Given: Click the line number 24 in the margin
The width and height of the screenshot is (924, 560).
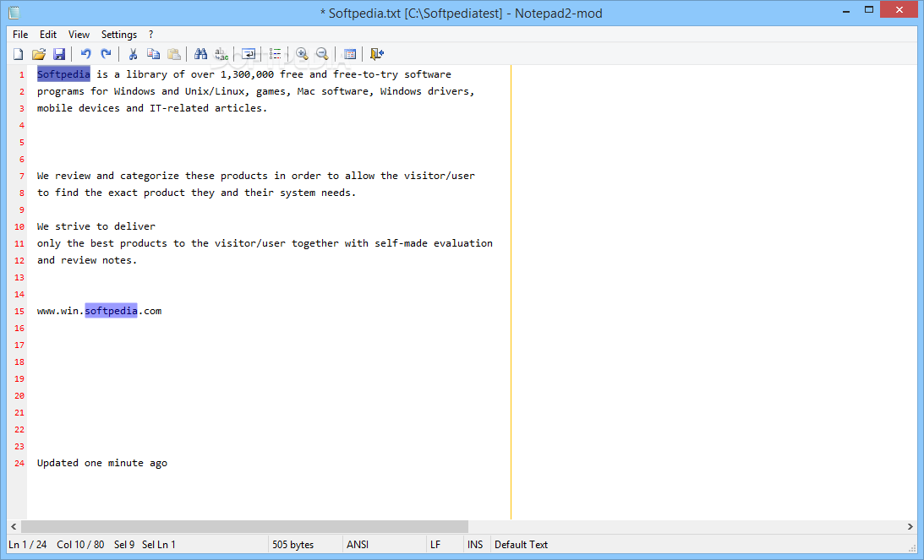Looking at the screenshot, I should (19, 464).
